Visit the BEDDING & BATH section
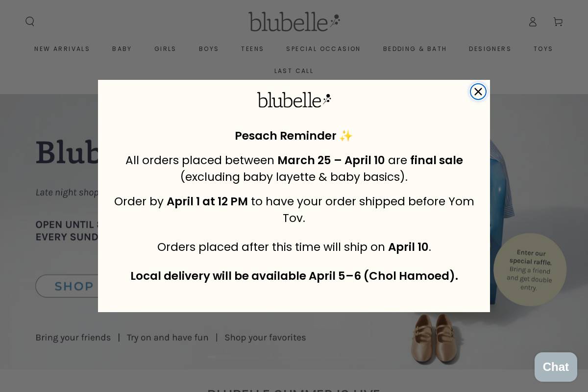This screenshot has height=392, width=588. [415, 49]
